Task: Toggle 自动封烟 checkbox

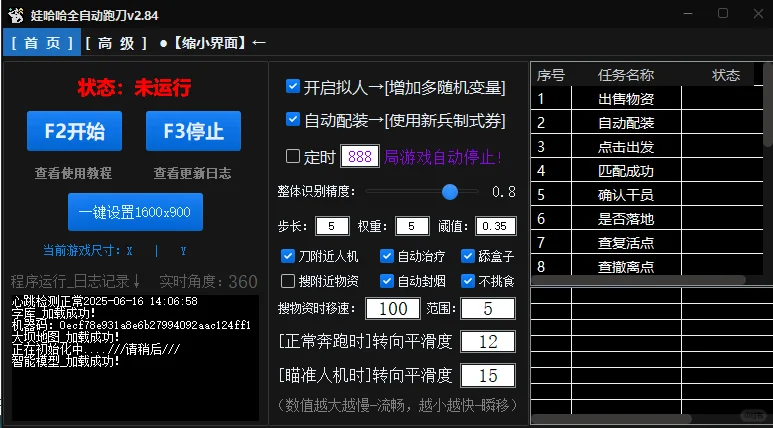Action: point(386,281)
